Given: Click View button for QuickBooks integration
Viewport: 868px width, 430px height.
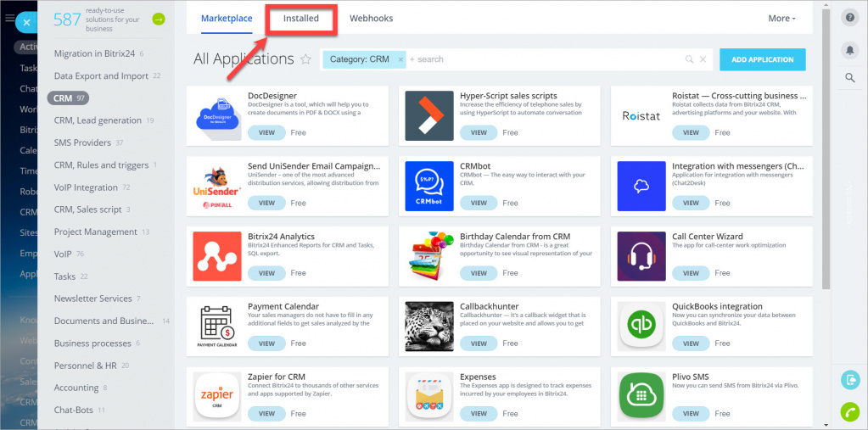Looking at the screenshot, I should point(691,343).
